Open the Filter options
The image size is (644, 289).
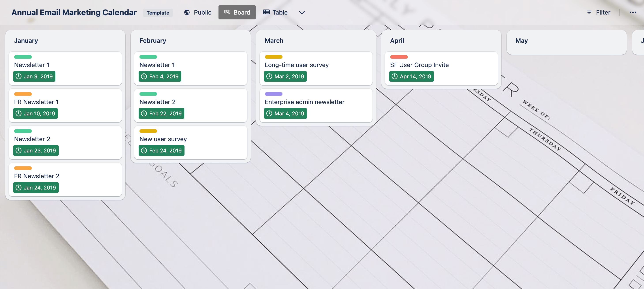point(598,12)
